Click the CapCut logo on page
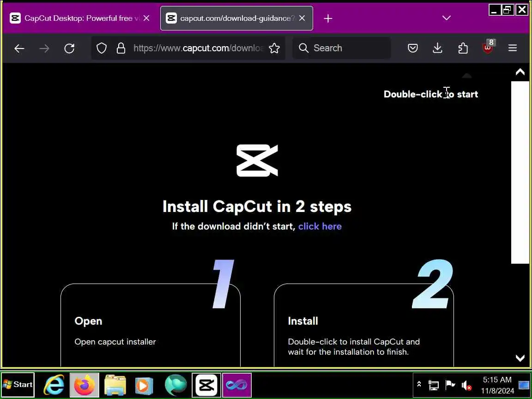 tap(257, 161)
